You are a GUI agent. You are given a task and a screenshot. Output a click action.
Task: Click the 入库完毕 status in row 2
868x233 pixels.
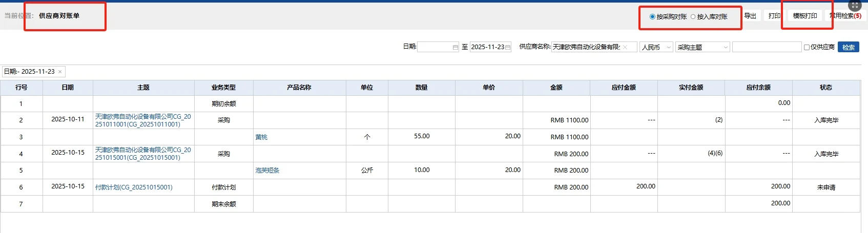(x=826, y=120)
